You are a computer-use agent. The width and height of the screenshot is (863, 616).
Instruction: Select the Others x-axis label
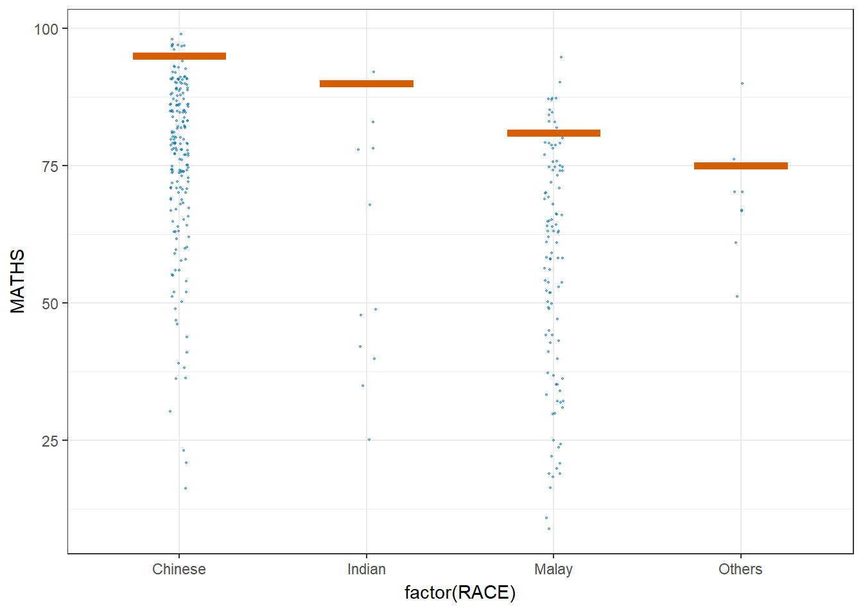pos(740,569)
